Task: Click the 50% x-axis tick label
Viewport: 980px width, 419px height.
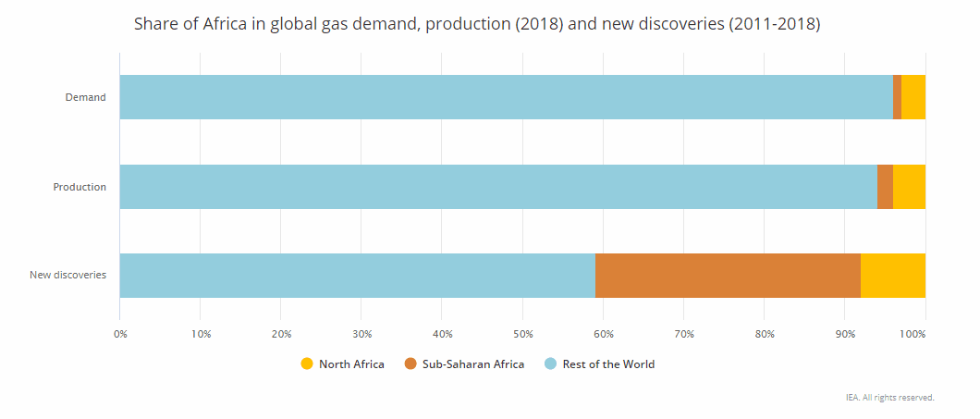Action: [523, 333]
